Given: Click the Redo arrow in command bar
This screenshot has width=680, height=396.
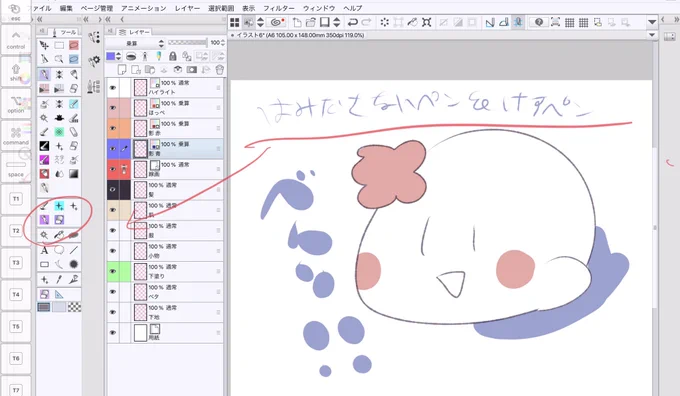Looking at the screenshot, I should (x=366, y=22).
